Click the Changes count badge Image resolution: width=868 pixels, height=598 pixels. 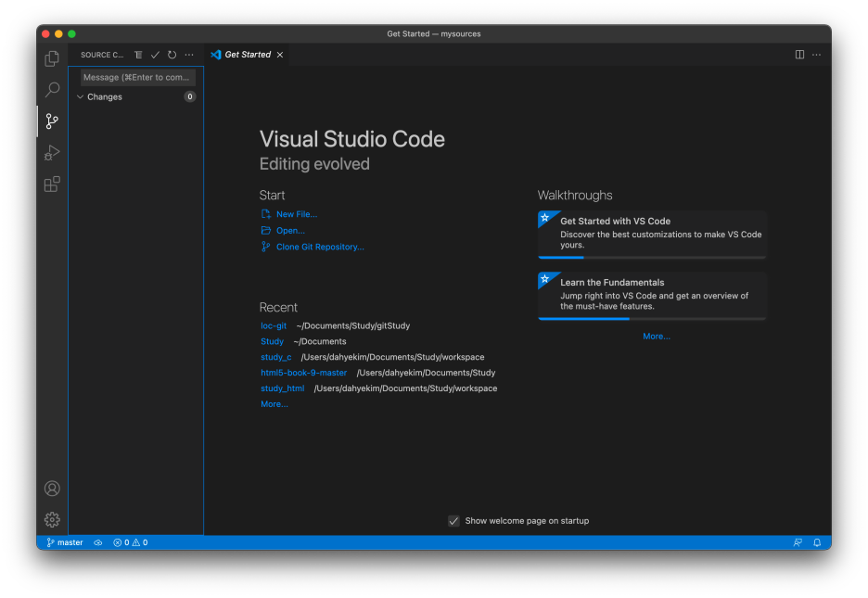[x=190, y=96]
